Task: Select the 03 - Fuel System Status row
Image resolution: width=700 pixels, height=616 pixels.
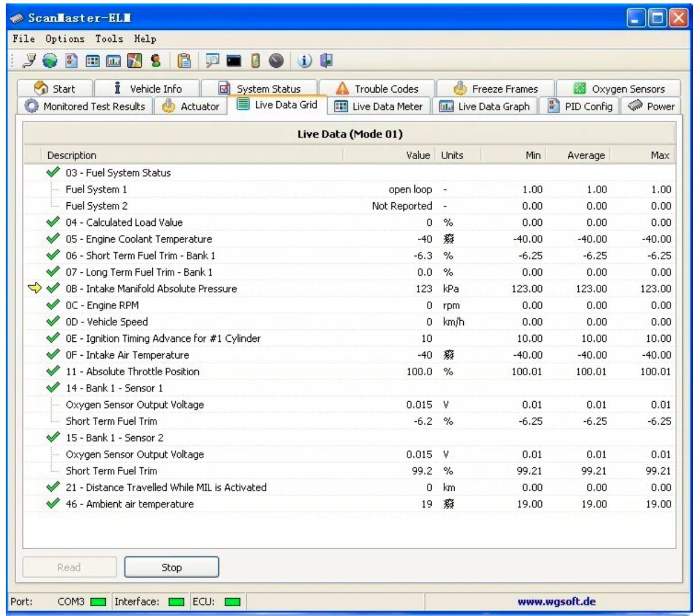Action: 349,172
